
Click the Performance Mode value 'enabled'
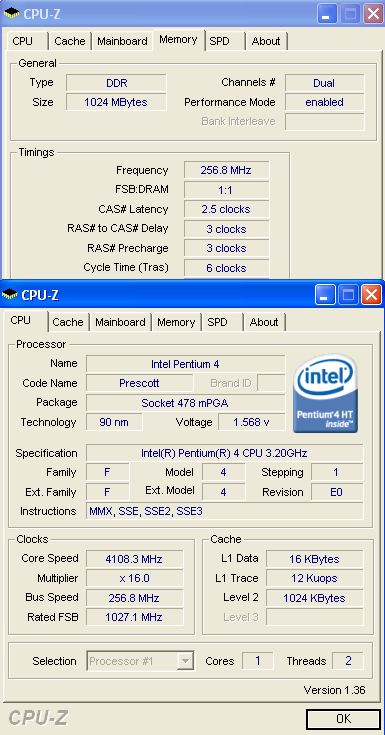(x=325, y=102)
